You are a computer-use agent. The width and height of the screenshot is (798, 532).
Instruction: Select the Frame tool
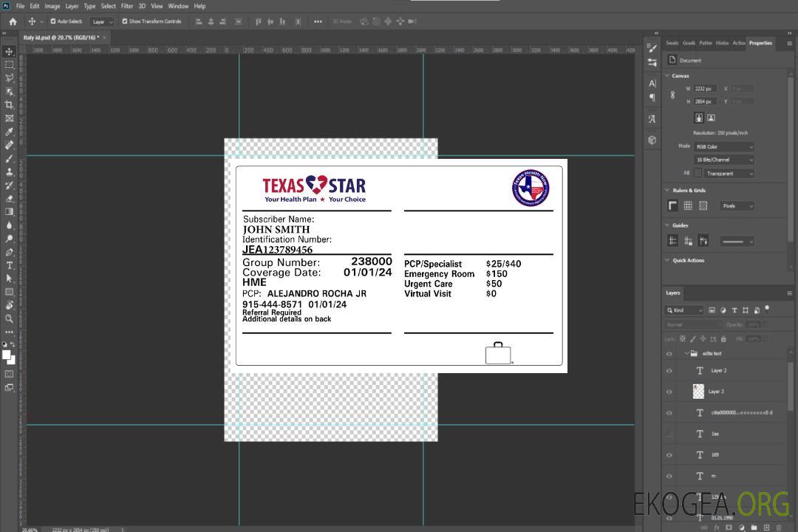pos(9,118)
